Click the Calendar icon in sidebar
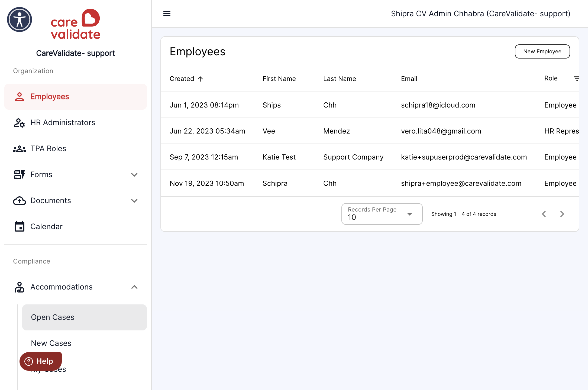The height and width of the screenshot is (390, 588). (20, 226)
